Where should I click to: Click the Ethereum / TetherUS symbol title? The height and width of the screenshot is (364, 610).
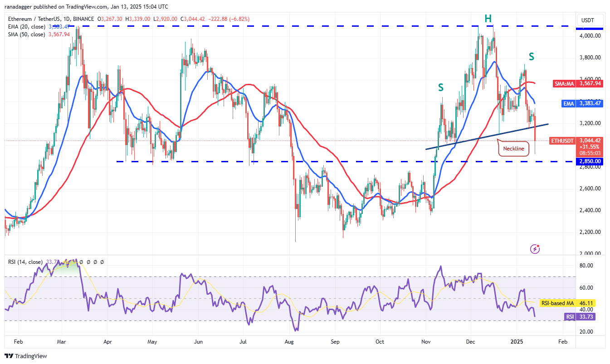click(x=52, y=19)
